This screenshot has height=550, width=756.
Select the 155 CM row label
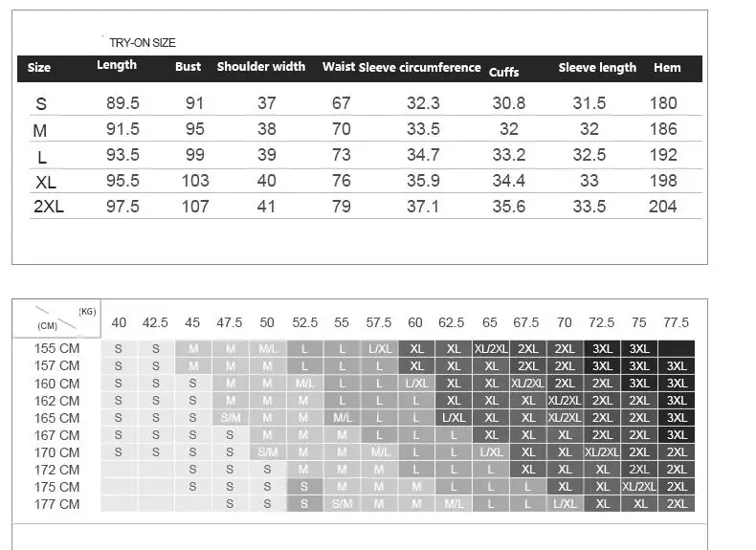pyautogui.click(x=56, y=348)
